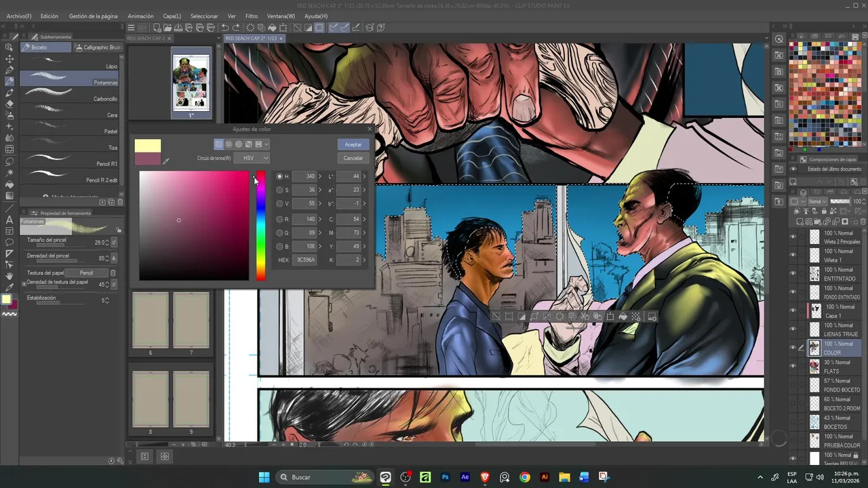Click the Redo arrow icon

tap(235, 28)
